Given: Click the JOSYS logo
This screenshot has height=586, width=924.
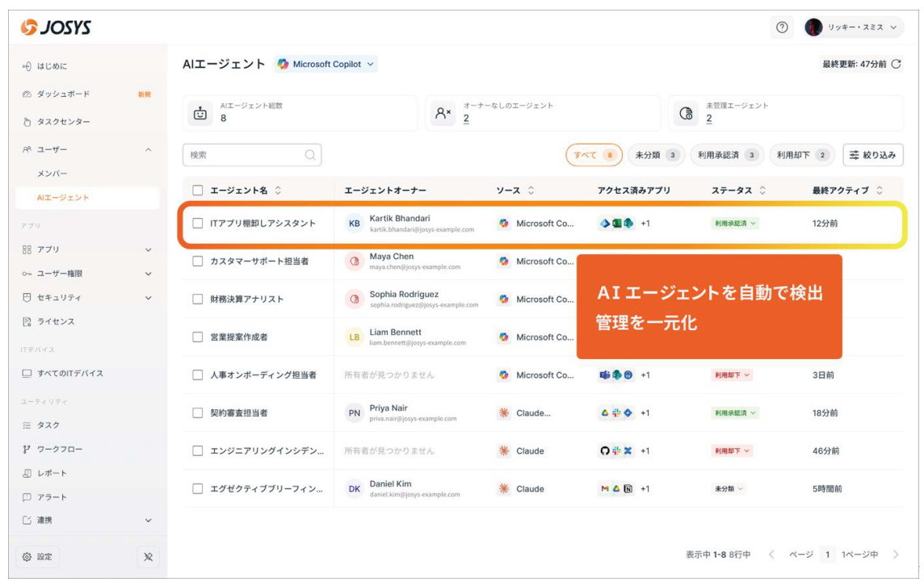Looking at the screenshot, I should coord(56,27).
